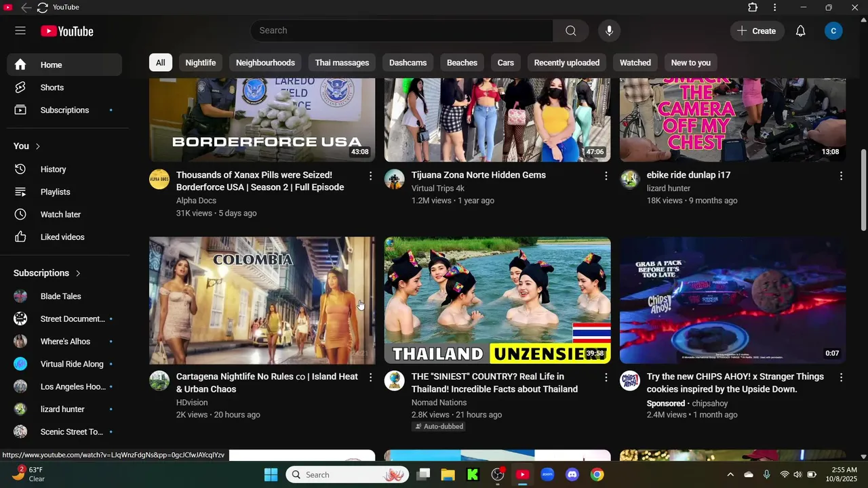Open Subscriptions feed in sidebar
The height and width of the screenshot is (488, 868).
pyautogui.click(x=64, y=110)
